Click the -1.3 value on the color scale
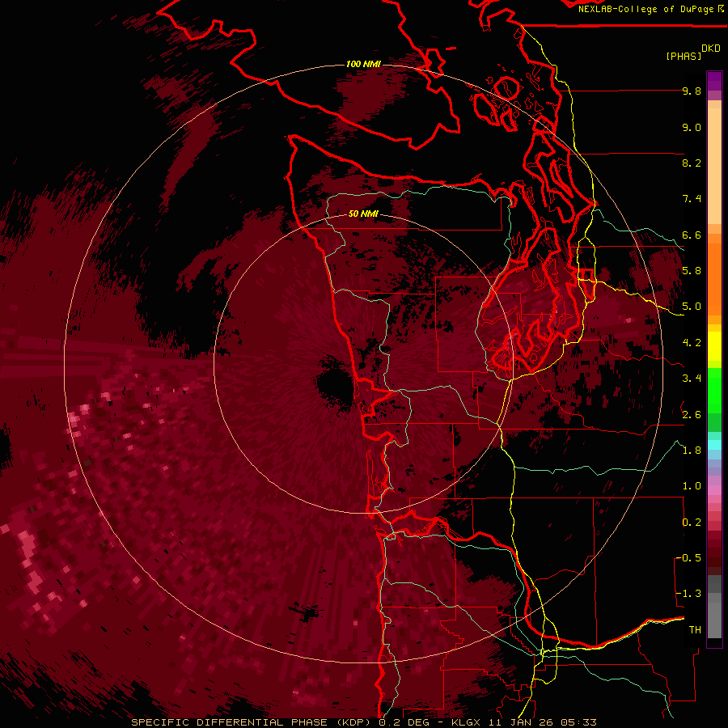Image resolution: width=728 pixels, height=728 pixels. tap(688, 594)
